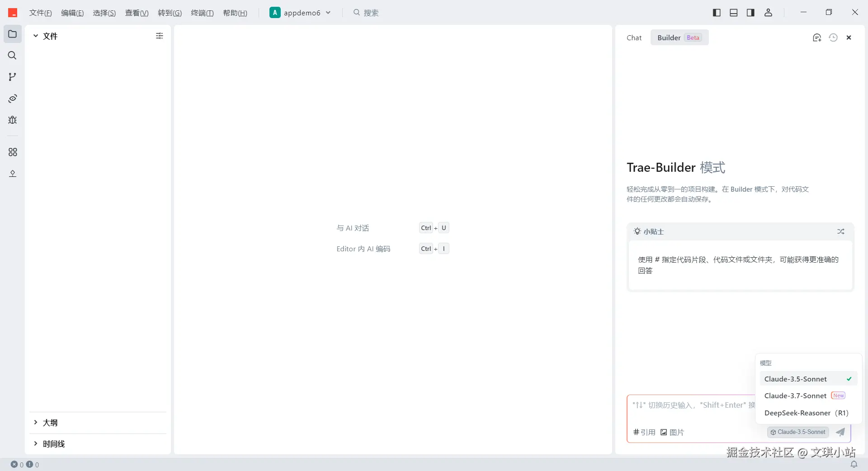Open the 选择 menu
This screenshot has height=471, width=868.
(104, 13)
